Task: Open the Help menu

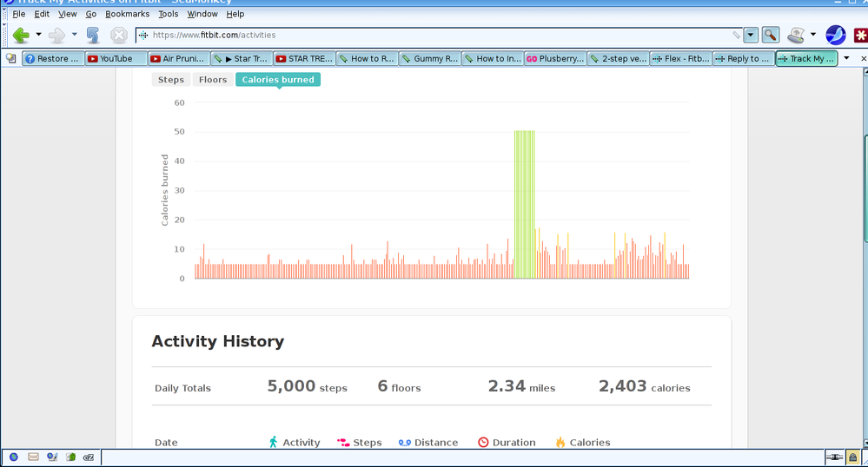Action: coord(235,14)
